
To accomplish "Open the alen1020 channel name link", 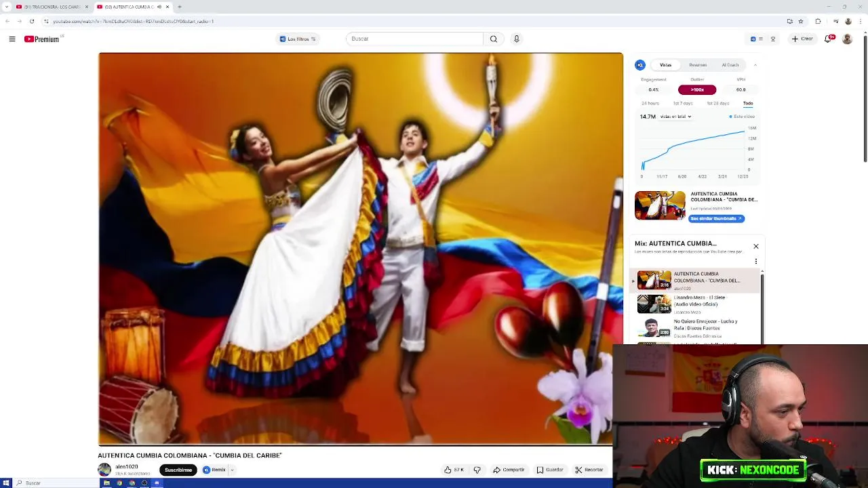I will pos(127,466).
